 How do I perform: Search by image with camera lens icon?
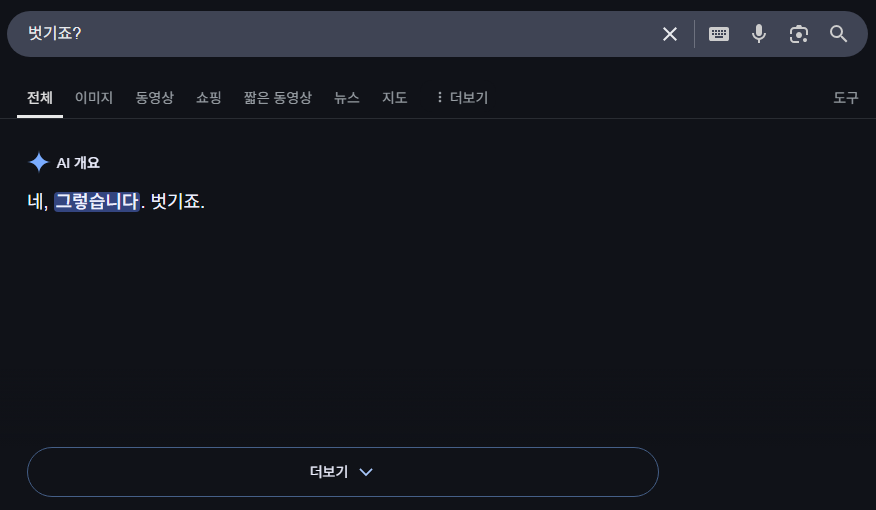point(798,34)
